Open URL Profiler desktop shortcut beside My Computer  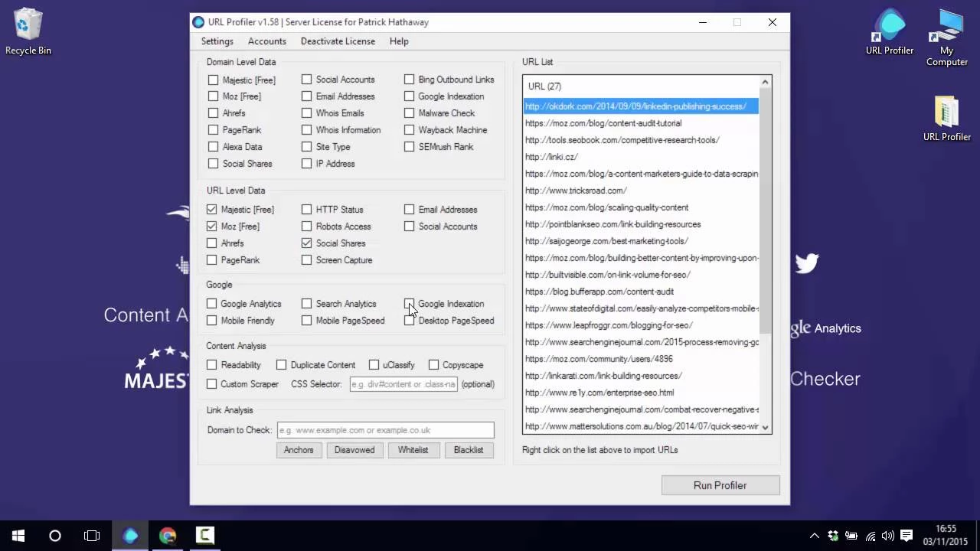890,32
